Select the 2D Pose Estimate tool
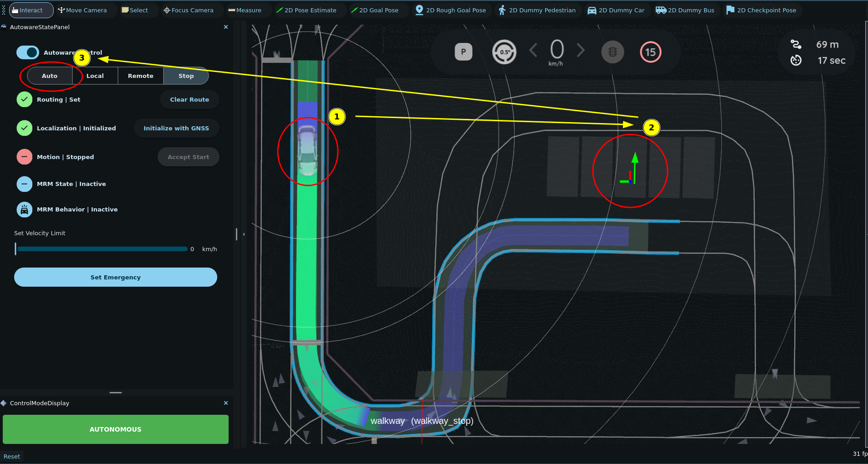This screenshot has height=464, width=868. [306, 10]
